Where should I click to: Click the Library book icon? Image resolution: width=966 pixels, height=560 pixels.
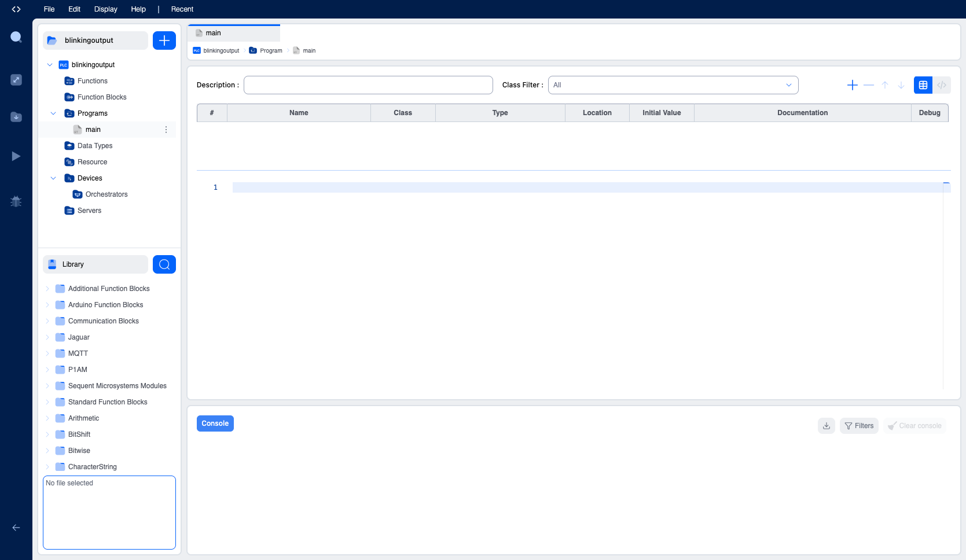tap(52, 264)
